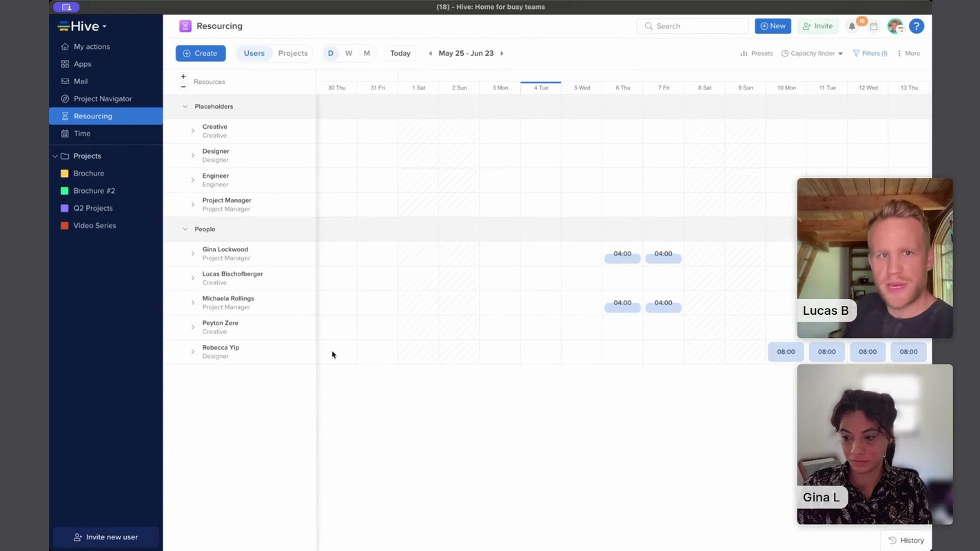The image size is (980, 551).
Task: Select the orange Video Series project swatch
Action: tap(65, 225)
